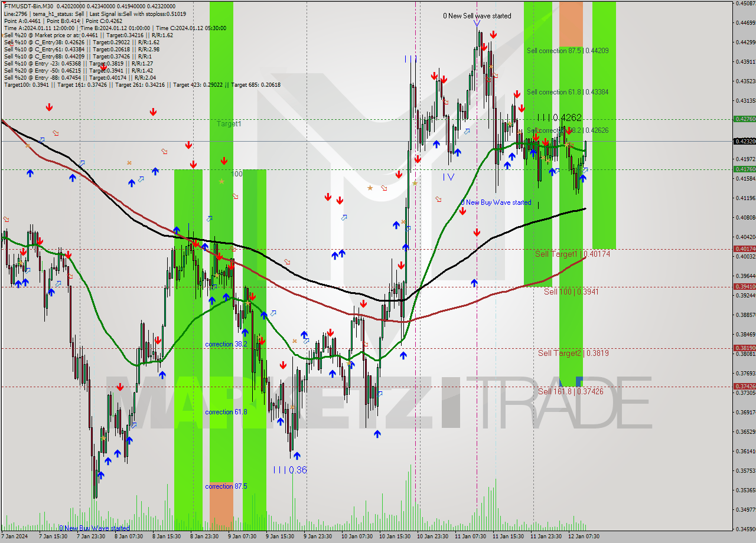Click the 'I I I 0.4262' wave label
This screenshot has width=756, height=543.
(559, 117)
